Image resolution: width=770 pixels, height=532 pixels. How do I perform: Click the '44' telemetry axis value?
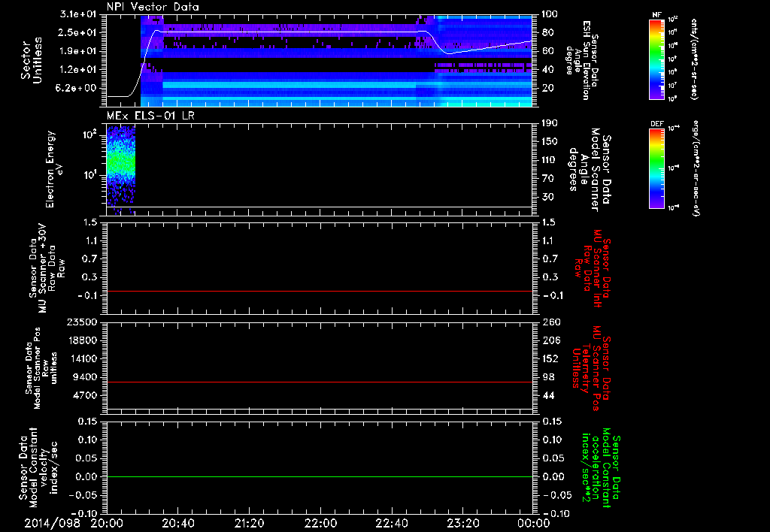(548, 395)
